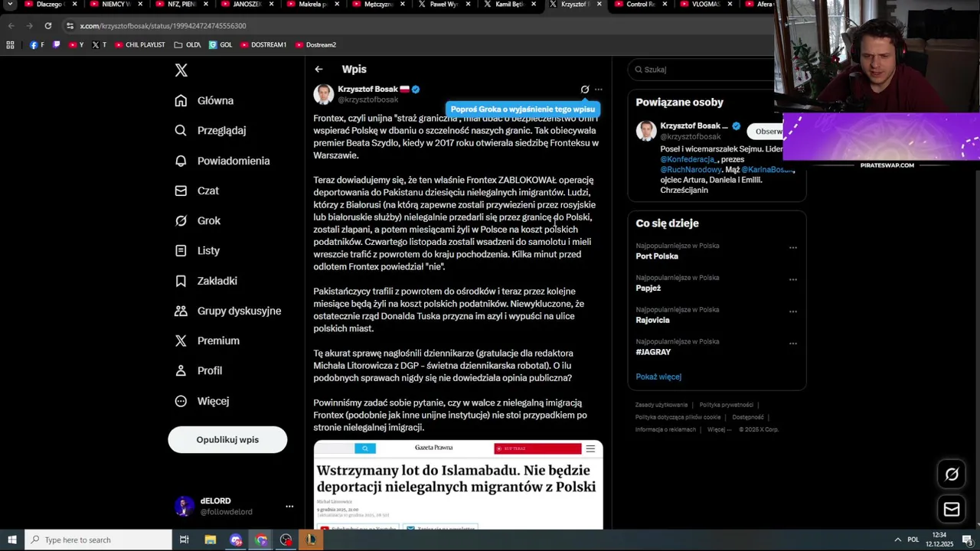Click the Szukaj search field
This screenshot has width=980, height=551.
(701, 70)
